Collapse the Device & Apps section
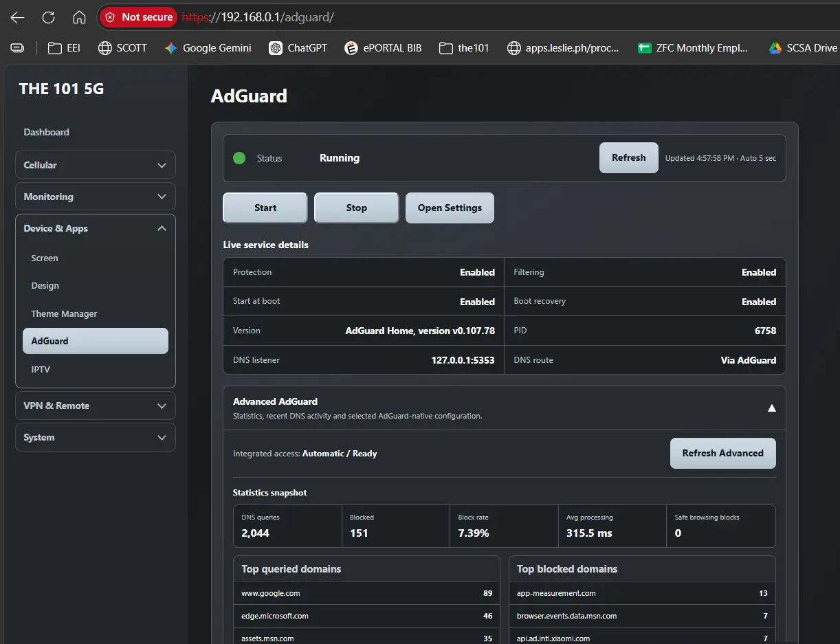 pyautogui.click(x=96, y=228)
